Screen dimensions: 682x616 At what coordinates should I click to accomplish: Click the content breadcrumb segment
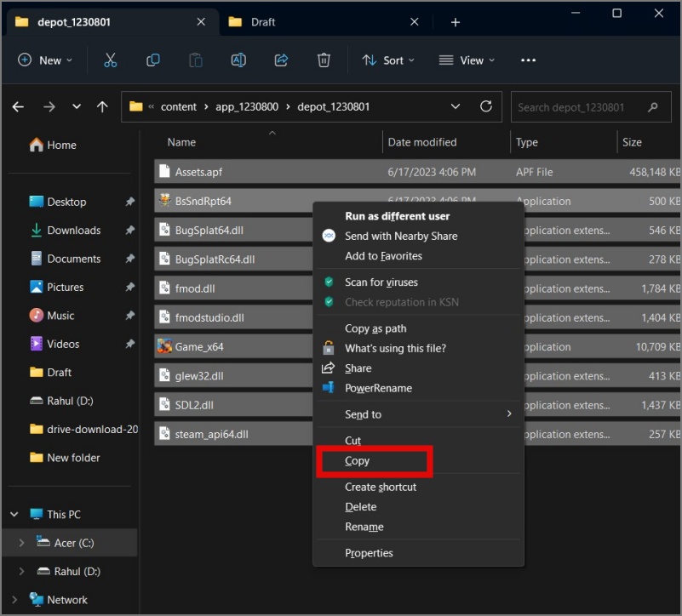178,106
